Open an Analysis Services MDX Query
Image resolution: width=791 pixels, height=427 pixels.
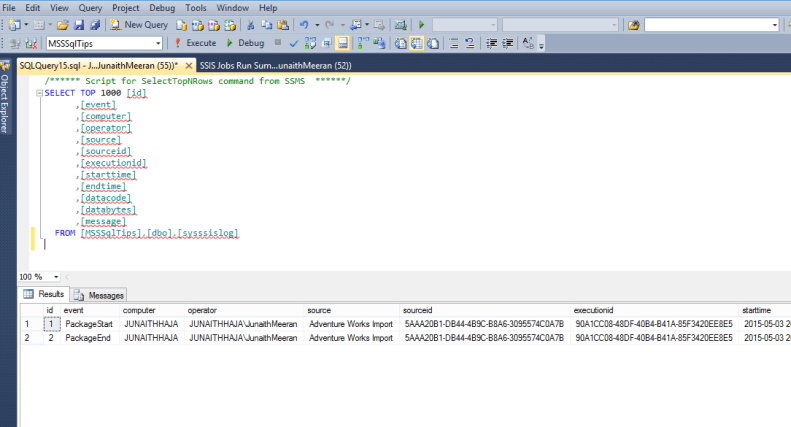click(197, 25)
